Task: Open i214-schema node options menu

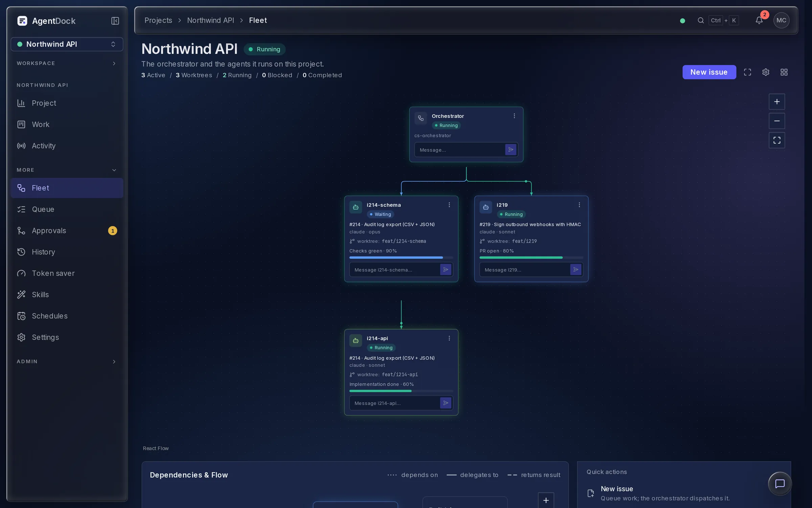Action: point(449,205)
